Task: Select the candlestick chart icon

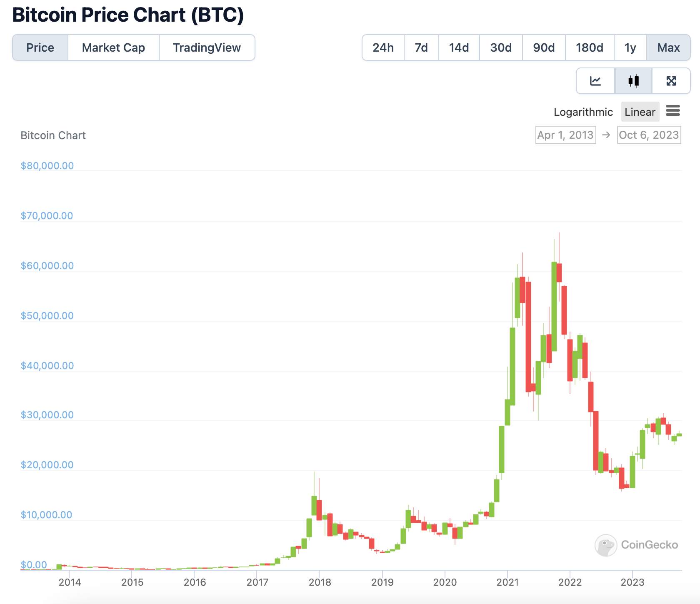Action: tap(633, 81)
